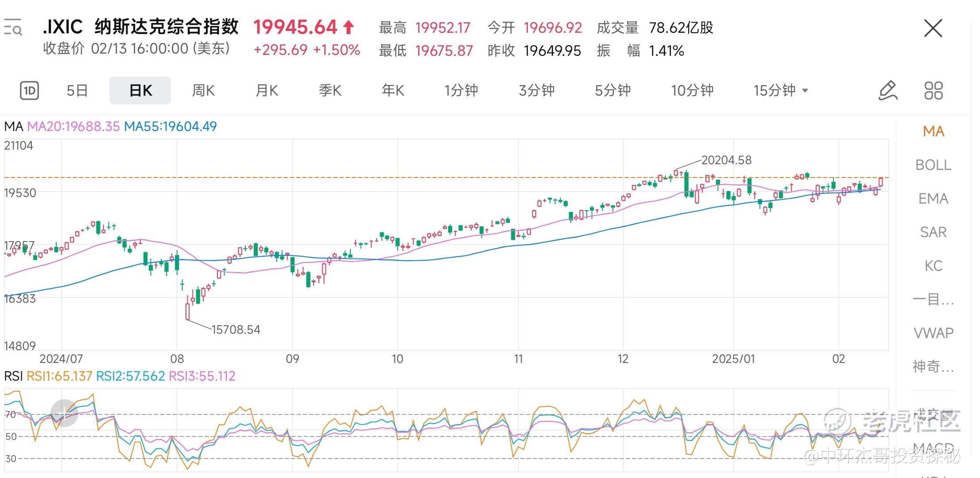The width and height of the screenshot is (980, 478).
Task: Toggle the EMA indicator
Action: [933, 199]
